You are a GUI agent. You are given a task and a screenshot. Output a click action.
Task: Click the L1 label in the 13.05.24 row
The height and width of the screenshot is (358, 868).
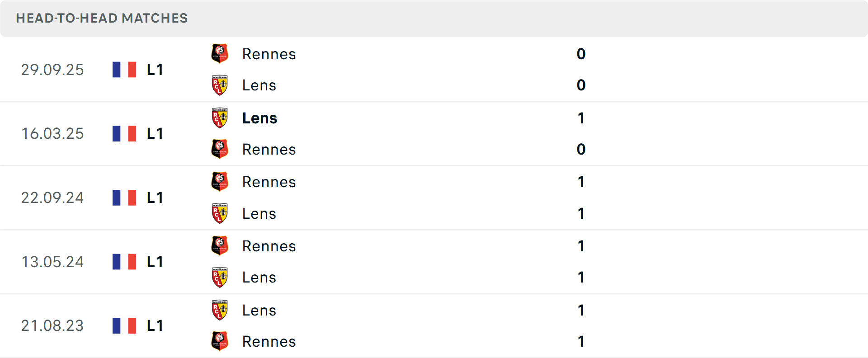pyautogui.click(x=155, y=262)
